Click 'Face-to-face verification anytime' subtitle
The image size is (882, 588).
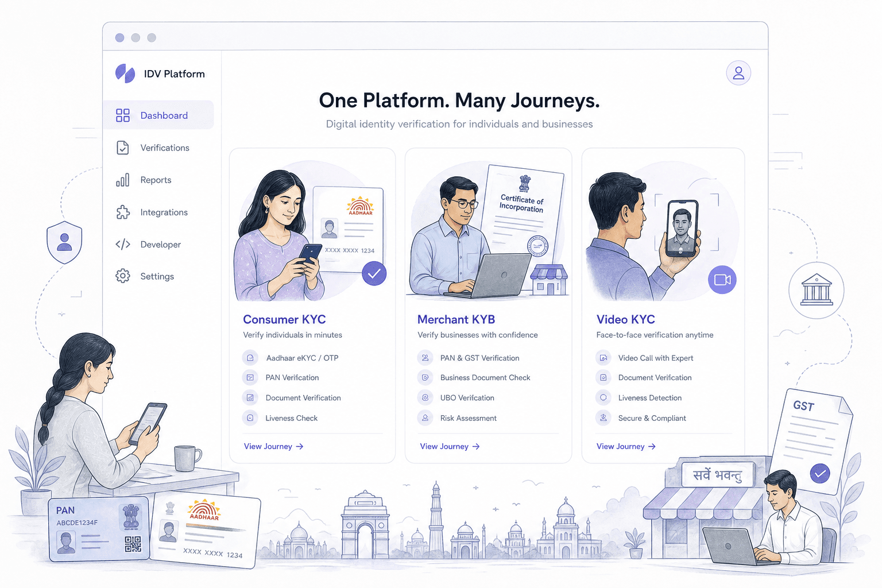coord(655,335)
